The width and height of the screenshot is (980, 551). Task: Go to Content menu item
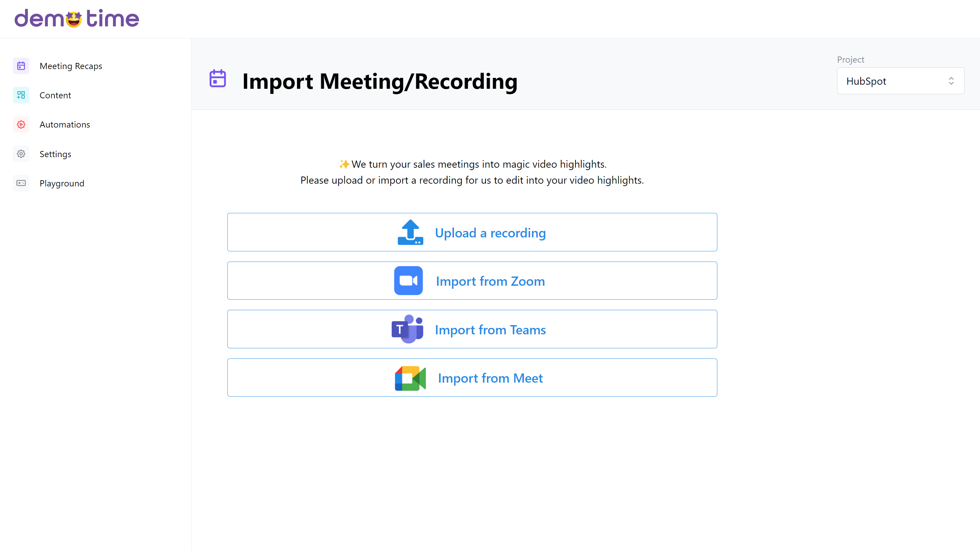click(55, 96)
